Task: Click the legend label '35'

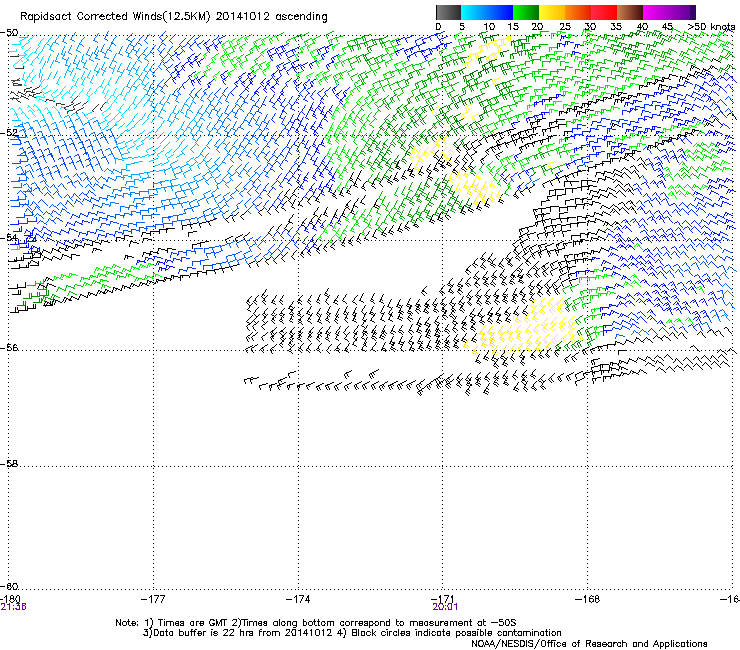Action: 616,27
